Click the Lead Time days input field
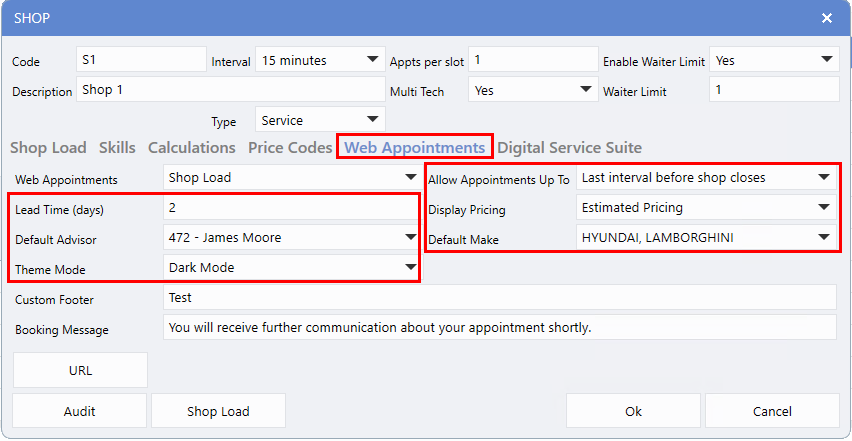 tap(290, 208)
